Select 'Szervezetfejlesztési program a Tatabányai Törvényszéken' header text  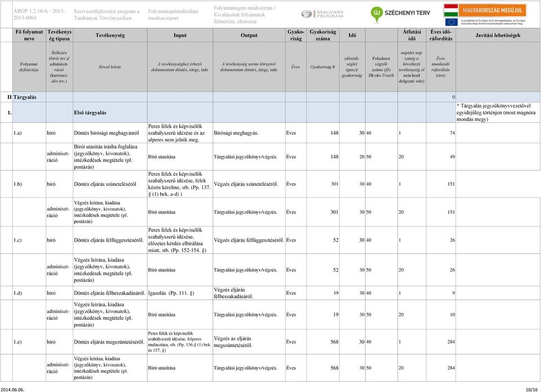tap(107, 15)
